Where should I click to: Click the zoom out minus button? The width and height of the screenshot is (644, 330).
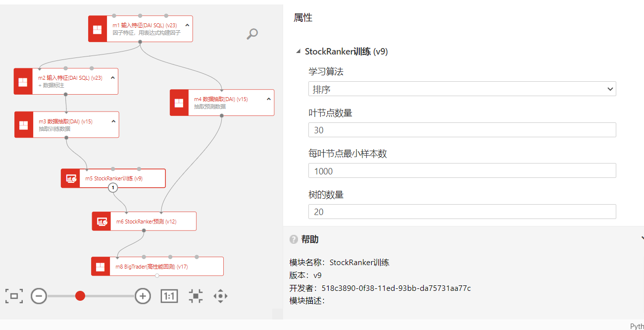[x=39, y=296]
